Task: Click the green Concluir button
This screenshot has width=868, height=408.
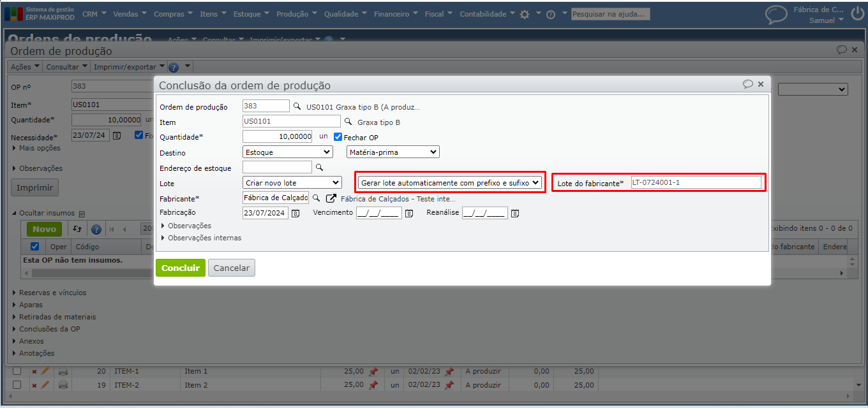Action: [x=181, y=268]
